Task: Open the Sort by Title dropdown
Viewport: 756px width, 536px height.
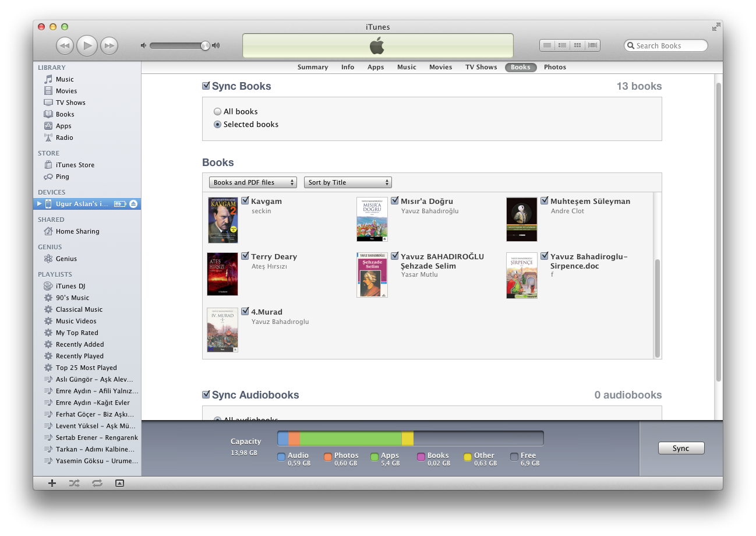Action: [348, 182]
